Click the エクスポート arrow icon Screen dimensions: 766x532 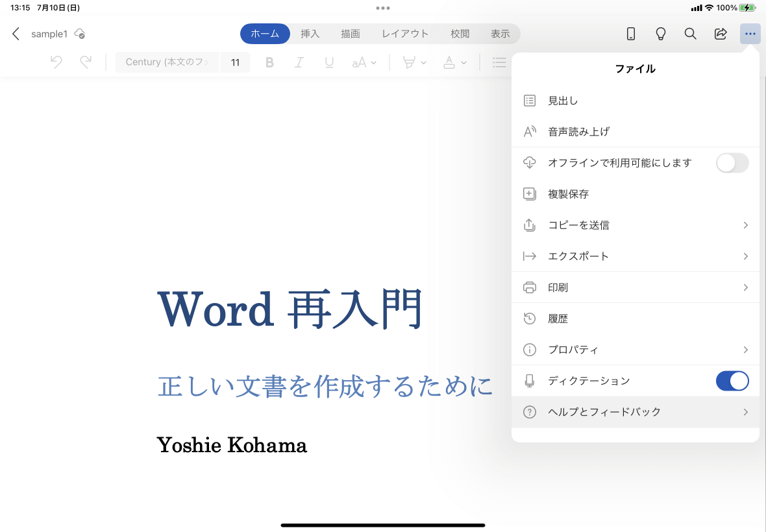530,256
